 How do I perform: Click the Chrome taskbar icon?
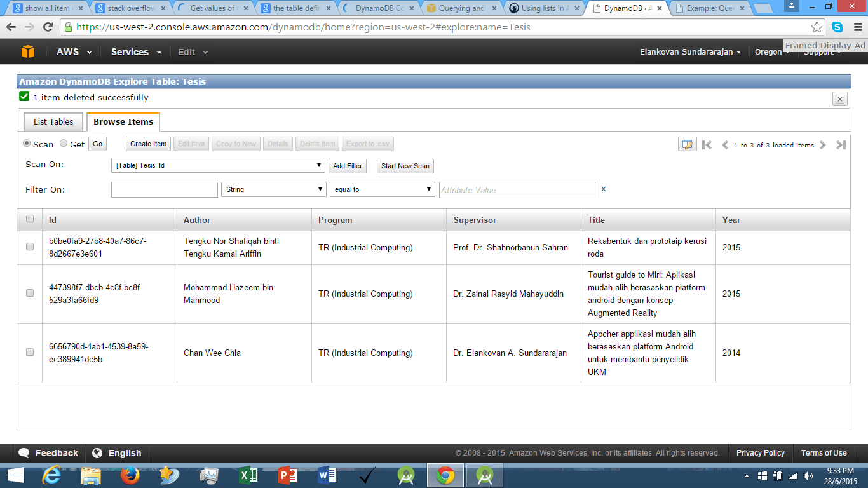click(445, 475)
